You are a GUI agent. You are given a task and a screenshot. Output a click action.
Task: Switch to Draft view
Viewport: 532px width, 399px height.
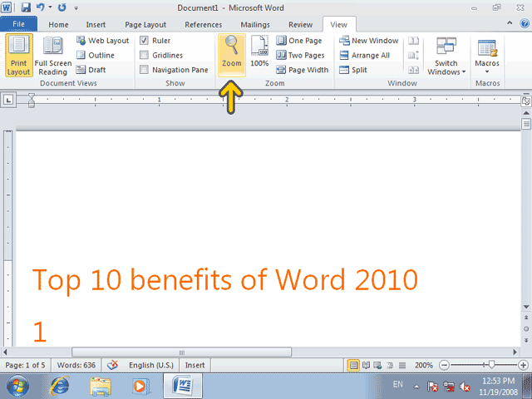(x=91, y=70)
